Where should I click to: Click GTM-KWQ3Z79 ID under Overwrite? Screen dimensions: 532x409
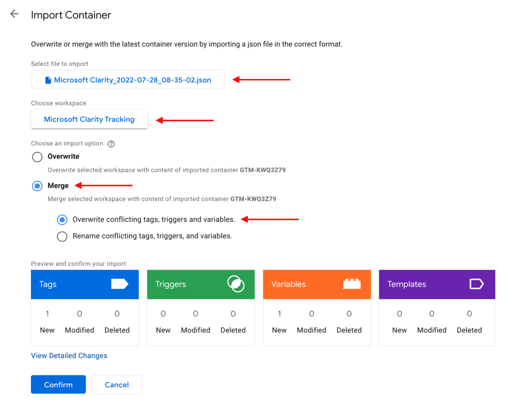pos(262,170)
